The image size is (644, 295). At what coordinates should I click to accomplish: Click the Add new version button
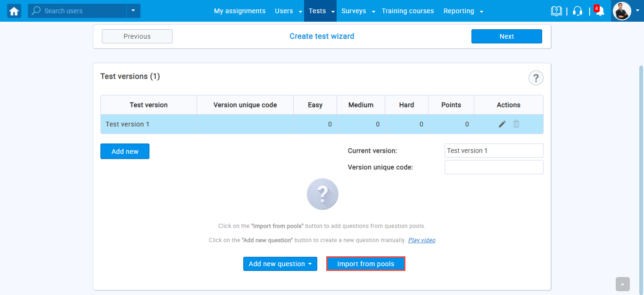click(125, 152)
